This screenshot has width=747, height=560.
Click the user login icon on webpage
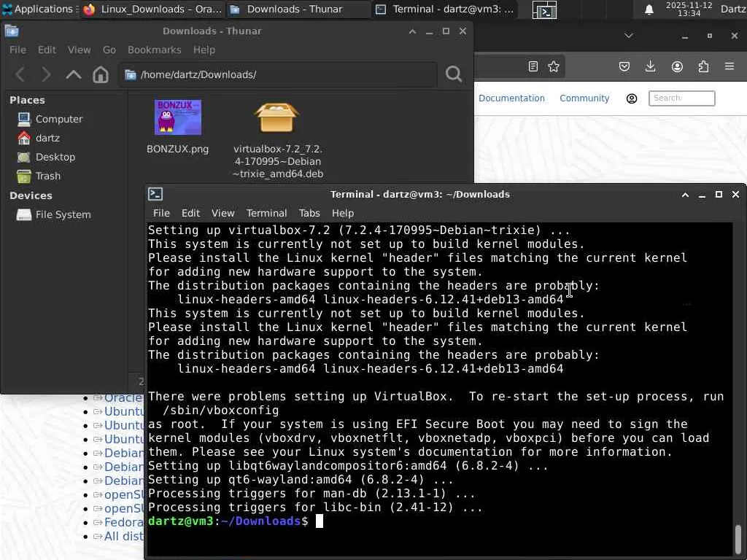632,98
